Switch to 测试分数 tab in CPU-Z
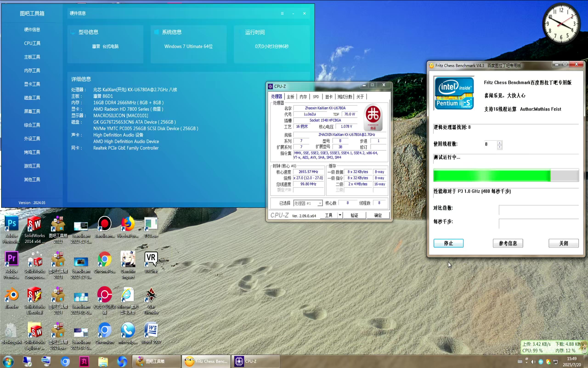 (x=345, y=97)
